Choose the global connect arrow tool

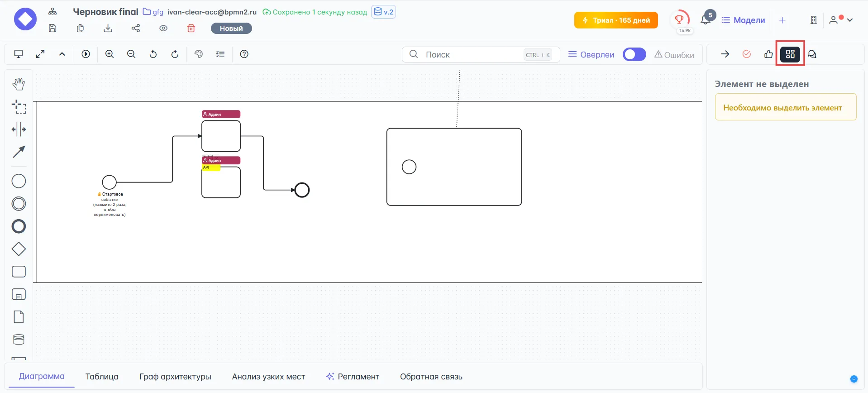point(19,152)
